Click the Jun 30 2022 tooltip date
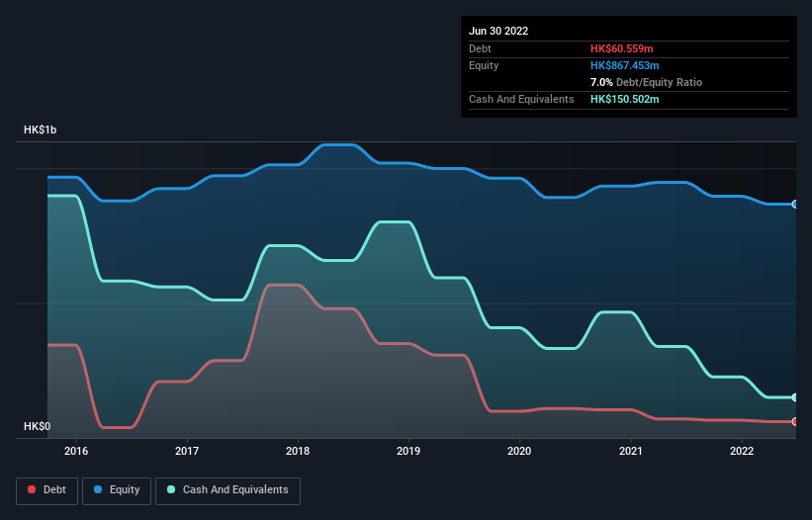 pos(498,31)
